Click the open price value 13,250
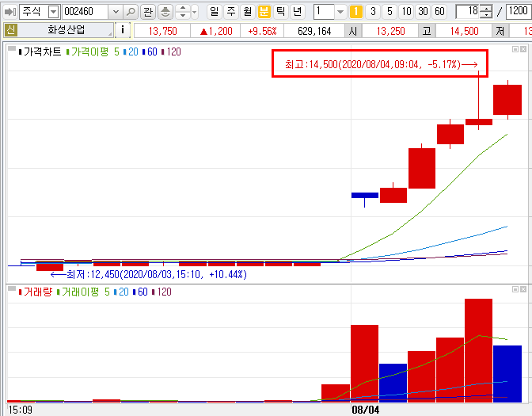 390,31
